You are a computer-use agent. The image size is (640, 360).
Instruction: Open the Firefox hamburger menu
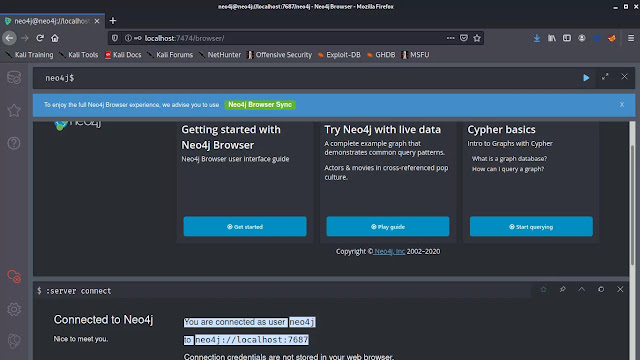point(631,38)
